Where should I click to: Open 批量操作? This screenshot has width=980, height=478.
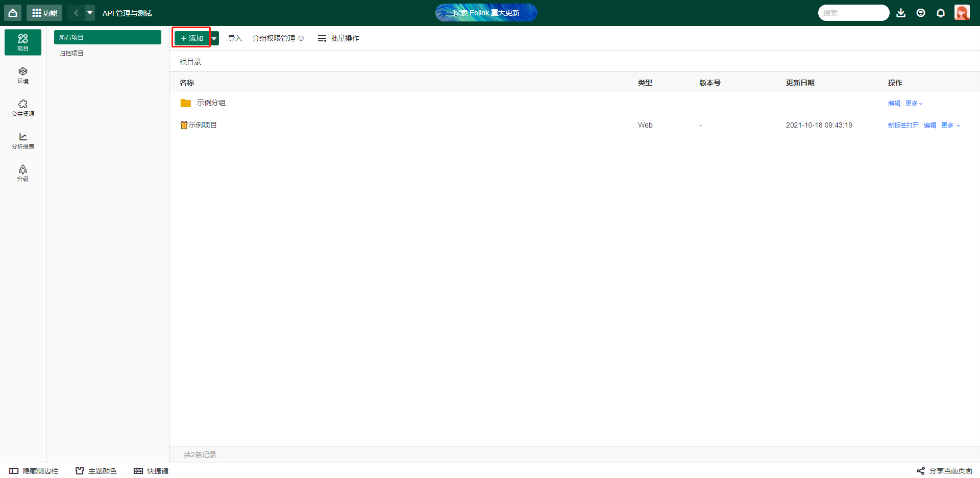coord(338,38)
